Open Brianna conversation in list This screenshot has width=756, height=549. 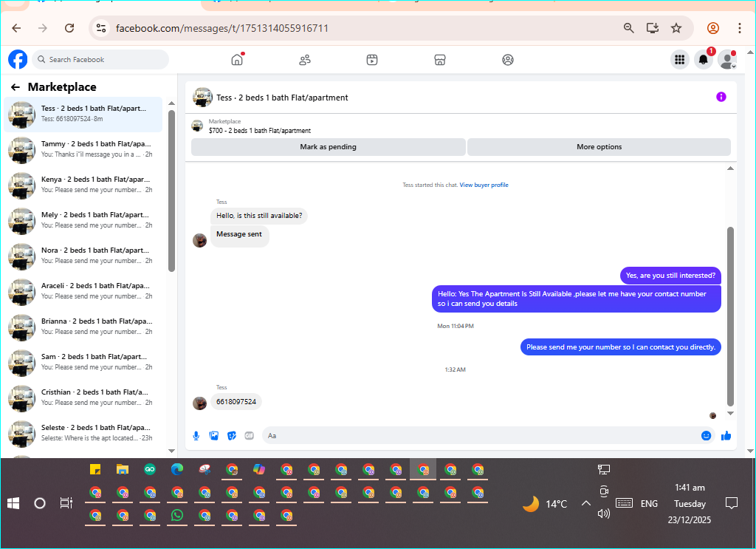click(x=83, y=327)
